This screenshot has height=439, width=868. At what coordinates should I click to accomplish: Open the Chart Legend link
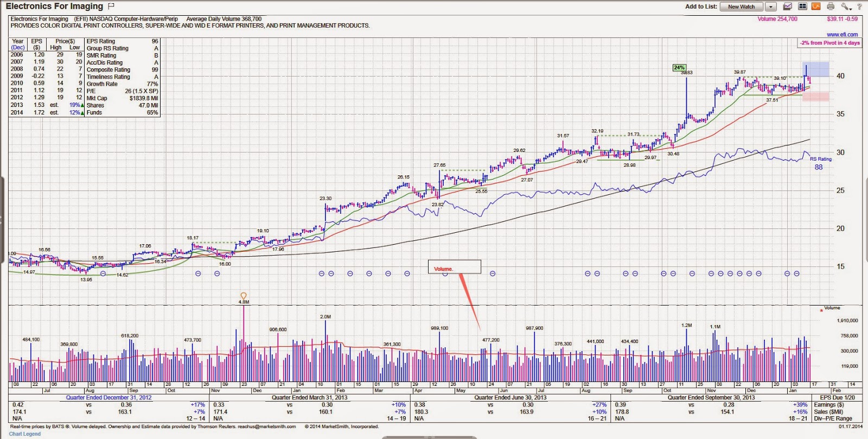(25, 434)
